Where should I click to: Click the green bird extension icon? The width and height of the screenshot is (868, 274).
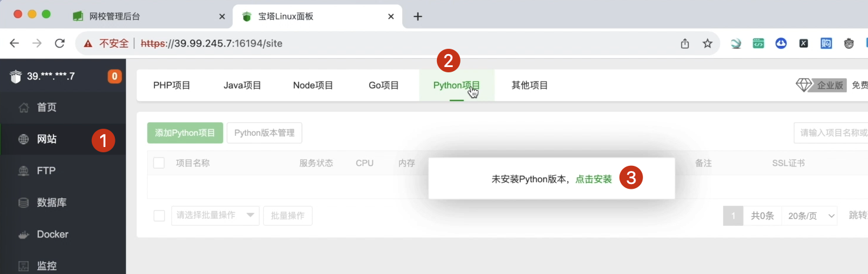[x=736, y=44]
